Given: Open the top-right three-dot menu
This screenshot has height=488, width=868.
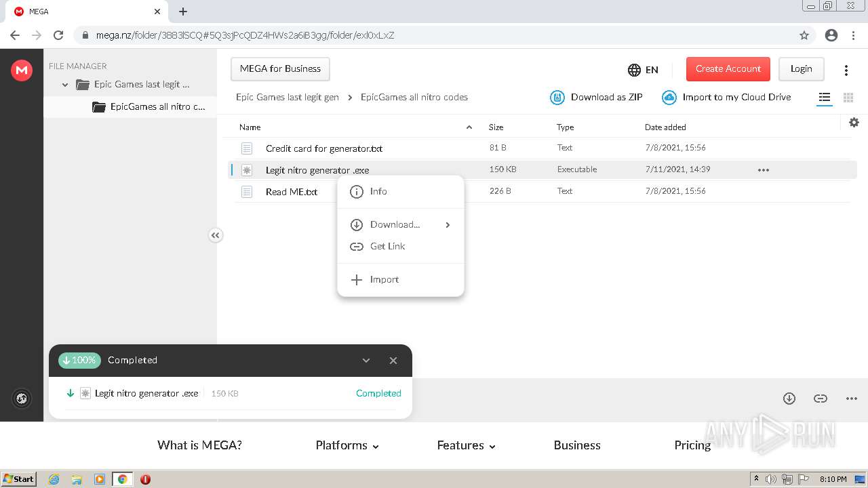Looking at the screenshot, I should click(846, 70).
